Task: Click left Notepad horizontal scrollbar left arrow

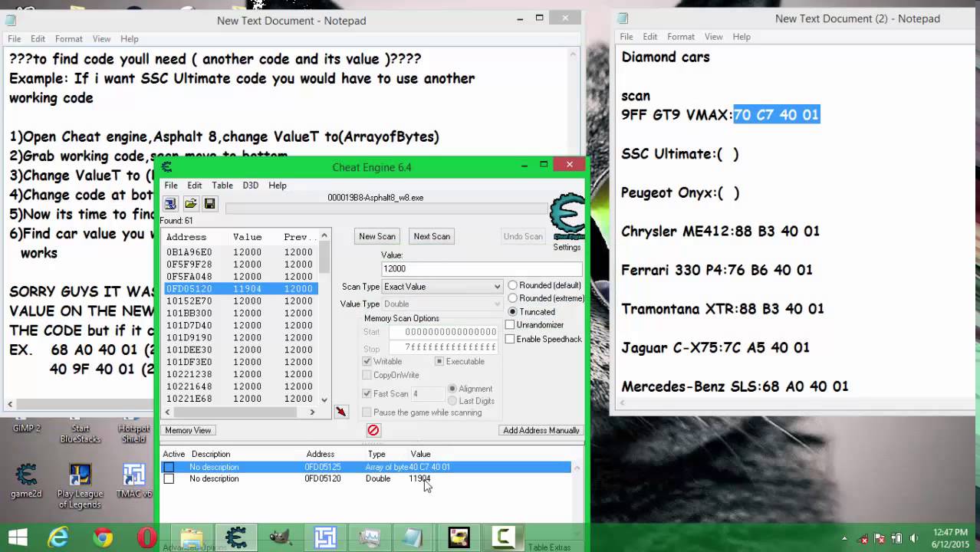Action: [x=10, y=404]
